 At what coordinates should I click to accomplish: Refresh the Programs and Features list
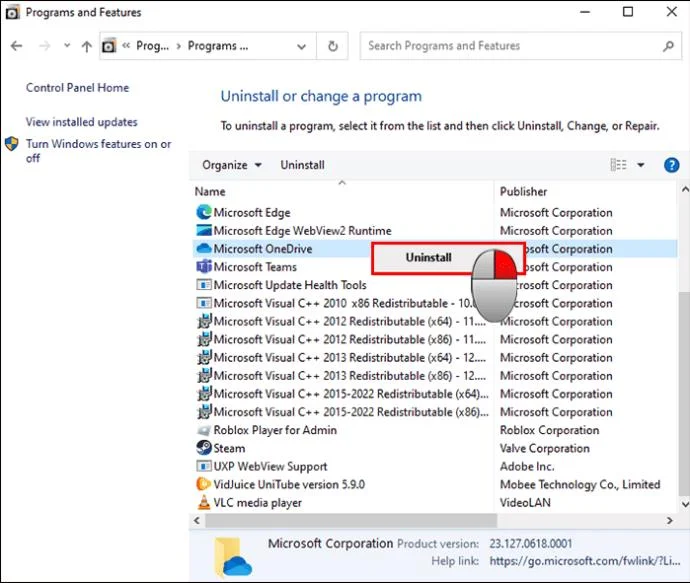tap(333, 46)
